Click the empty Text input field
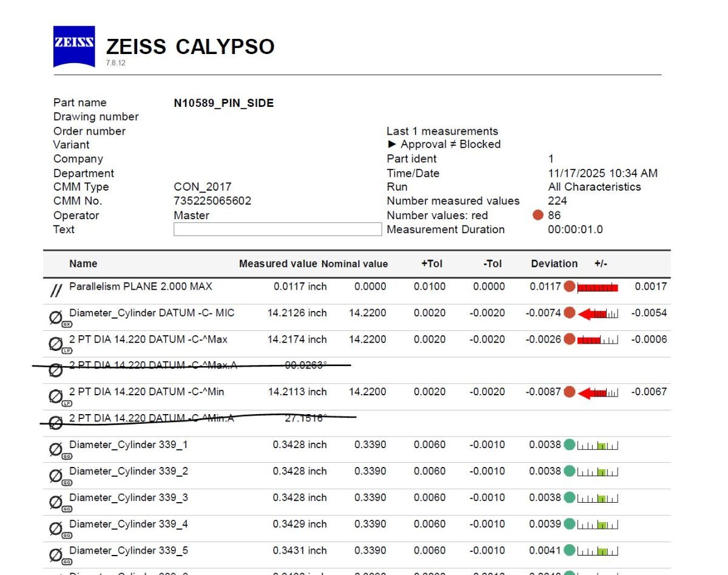Viewport: 728px width, 575px height. coord(278,230)
